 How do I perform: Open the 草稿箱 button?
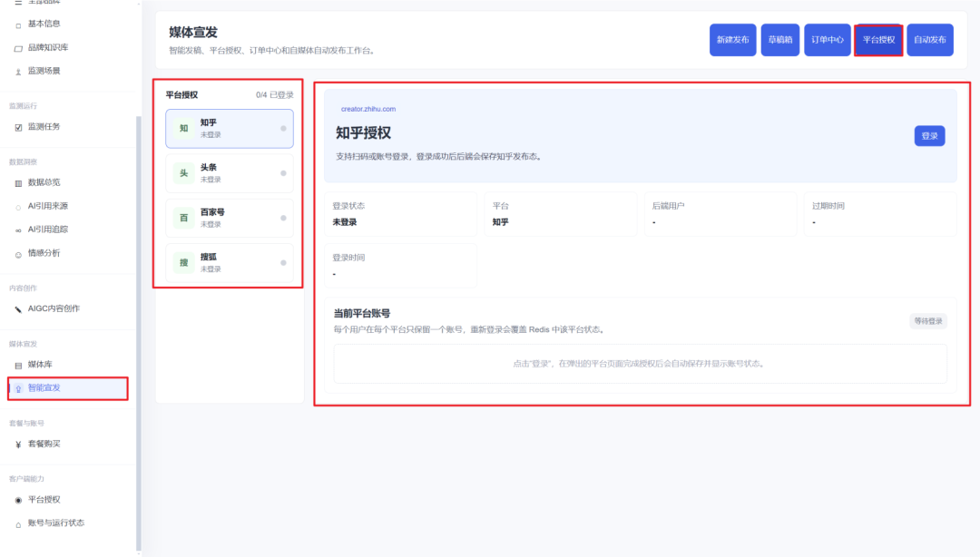[780, 39]
